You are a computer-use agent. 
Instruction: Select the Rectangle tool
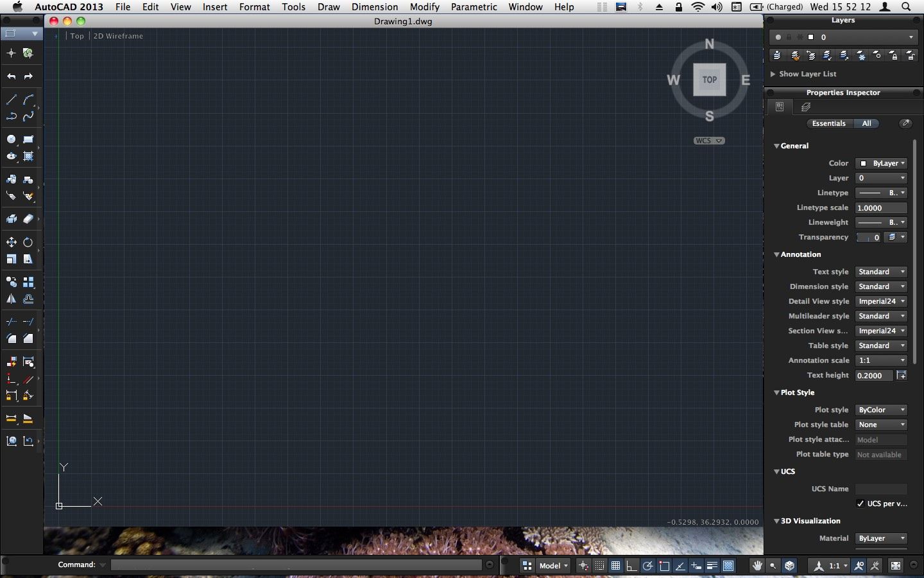[28, 139]
